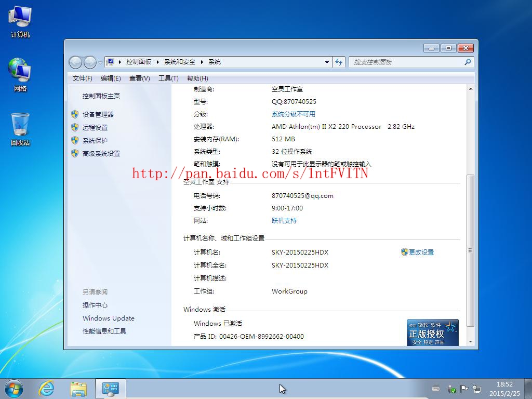
Task: Open the 网络 desktop icon
Action: [20, 75]
